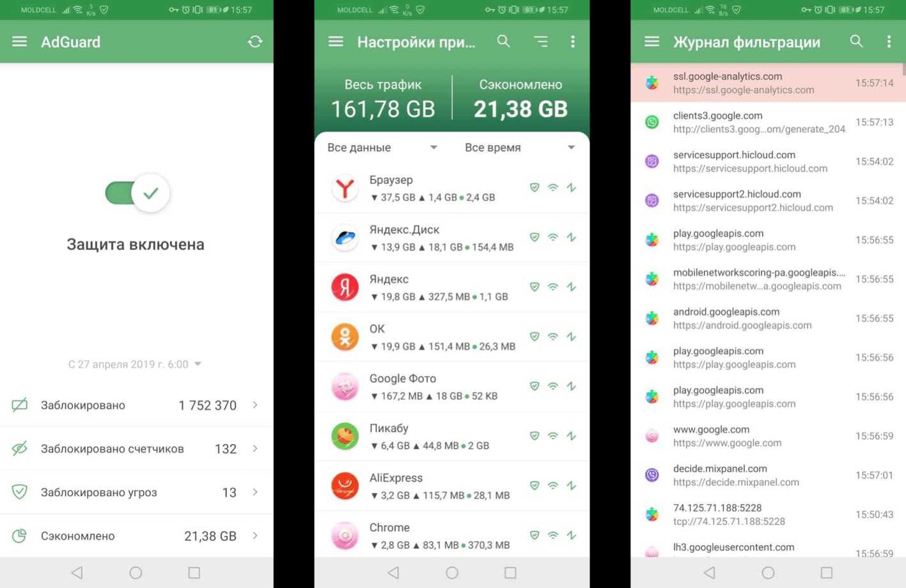This screenshot has width=906, height=588.
Task: Open overflow menu on app settings screen
Action: coord(573,42)
